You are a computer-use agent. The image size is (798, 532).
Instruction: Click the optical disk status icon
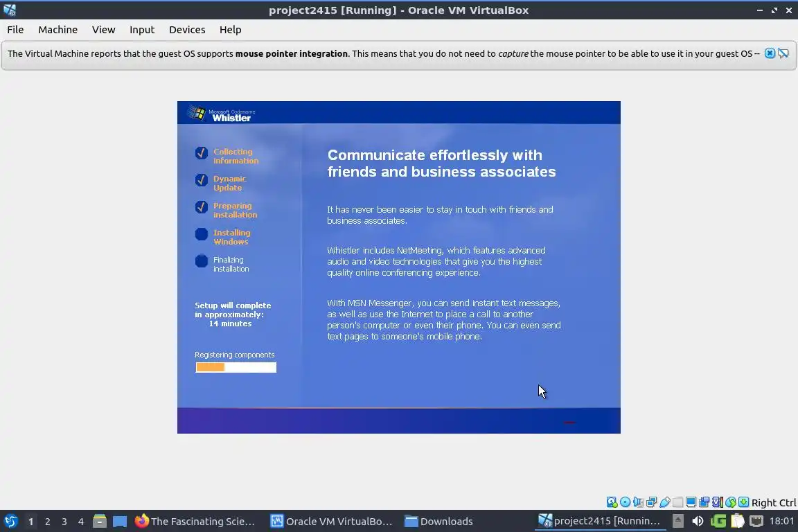[625, 502]
